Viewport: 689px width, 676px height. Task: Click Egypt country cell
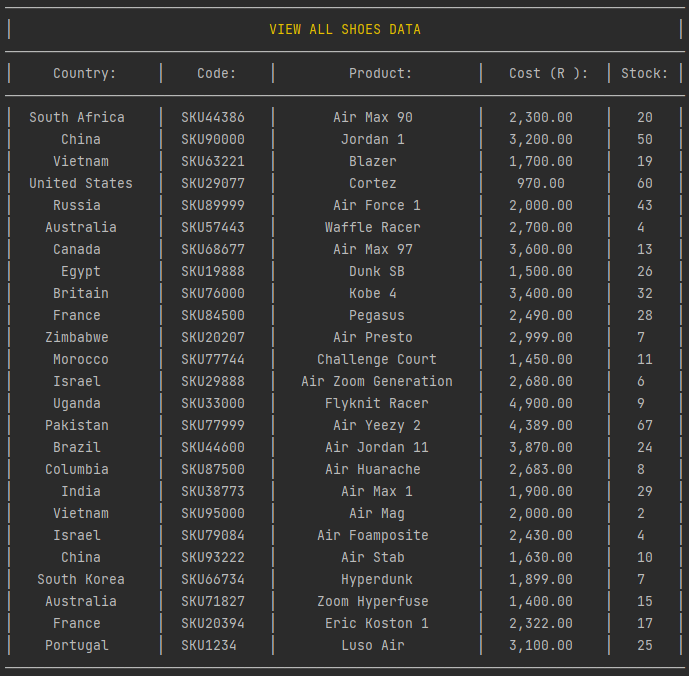point(81,271)
